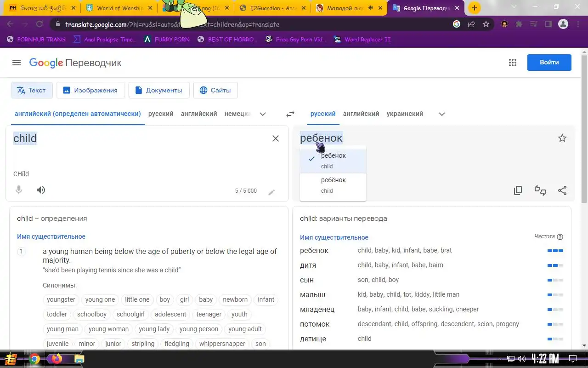Open the Chrome three-dot menu
Viewport: 588px width, 368px height.
(x=578, y=24)
